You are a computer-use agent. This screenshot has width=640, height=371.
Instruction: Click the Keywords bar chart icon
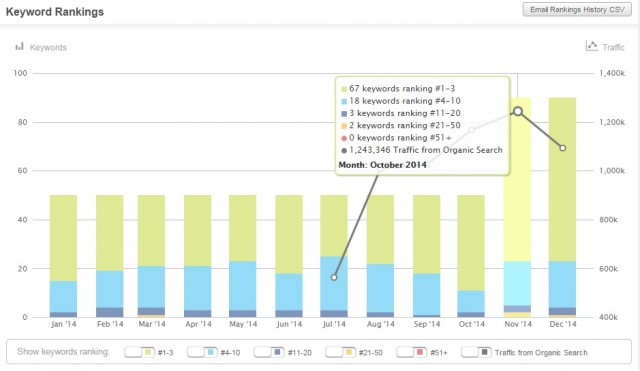(20, 47)
